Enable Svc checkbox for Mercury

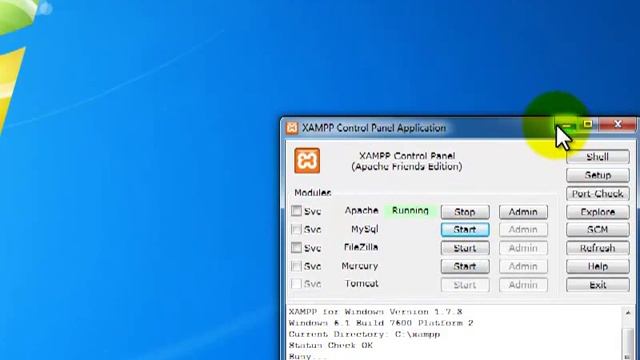(x=296, y=266)
